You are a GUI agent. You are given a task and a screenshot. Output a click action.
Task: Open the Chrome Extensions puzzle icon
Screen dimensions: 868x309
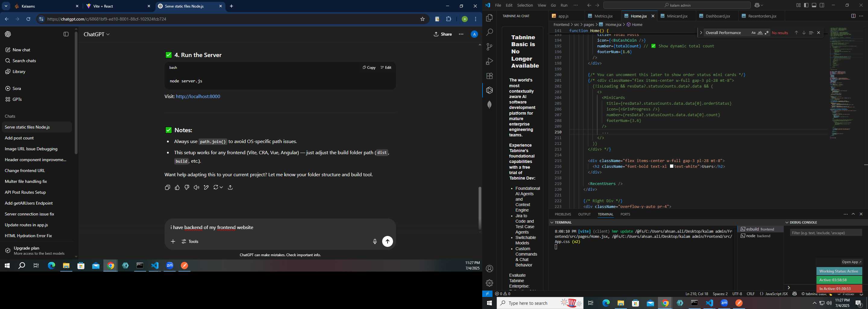[449, 19]
